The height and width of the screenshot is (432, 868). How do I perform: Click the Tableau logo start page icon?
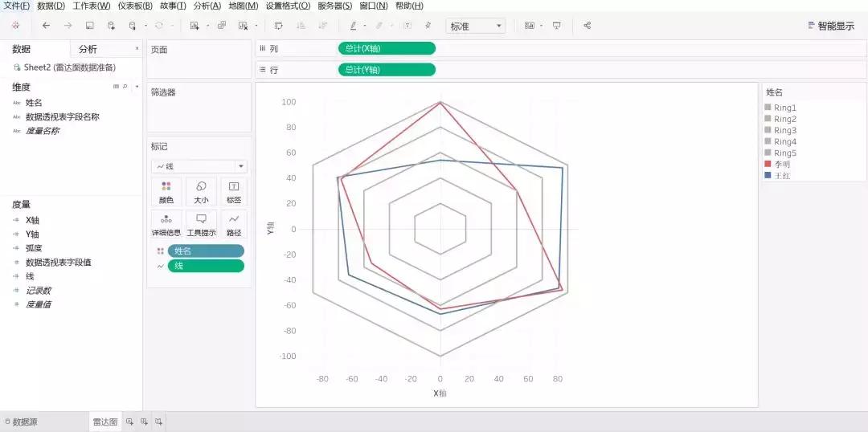(x=15, y=26)
